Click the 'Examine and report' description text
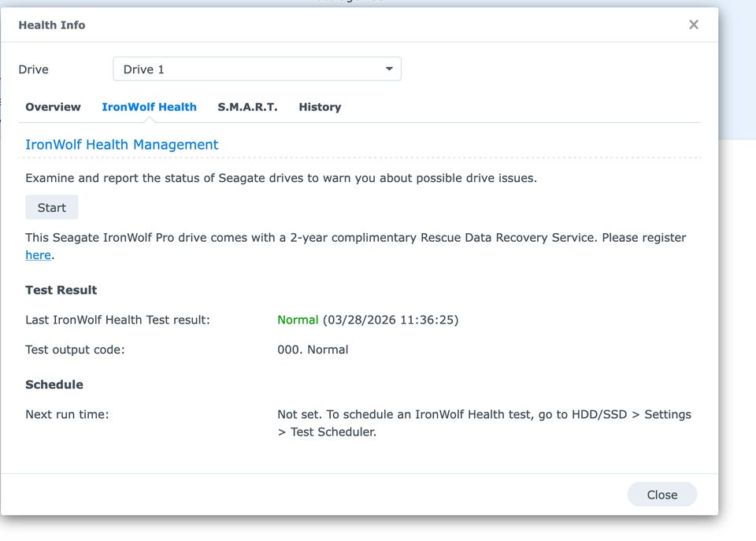This screenshot has width=756, height=541. coord(280,178)
